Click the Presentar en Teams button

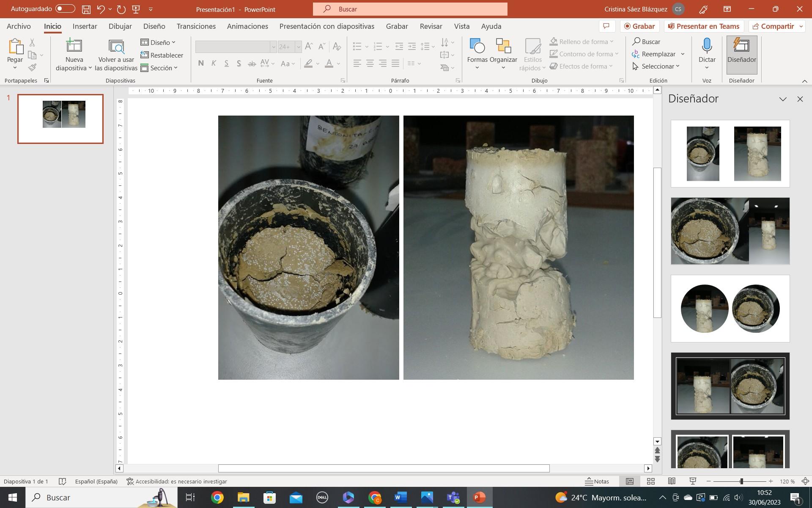pyautogui.click(x=704, y=26)
